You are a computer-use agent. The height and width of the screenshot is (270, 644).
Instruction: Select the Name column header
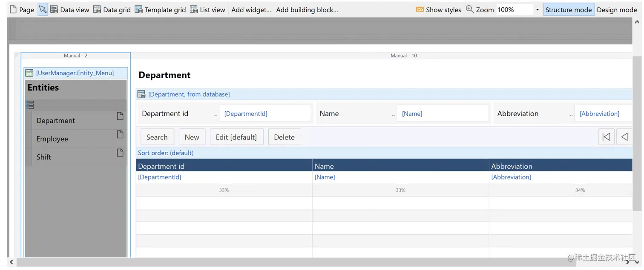pos(401,166)
